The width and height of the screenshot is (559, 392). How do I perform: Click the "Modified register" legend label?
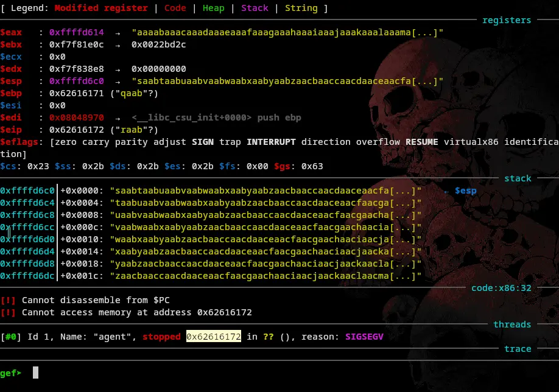click(101, 8)
